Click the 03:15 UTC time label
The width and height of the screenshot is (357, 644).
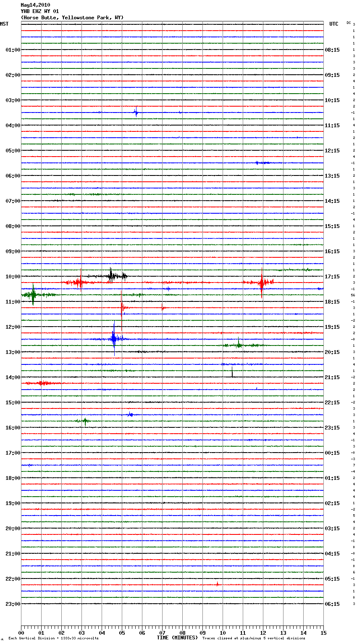pyautogui.click(x=332, y=529)
